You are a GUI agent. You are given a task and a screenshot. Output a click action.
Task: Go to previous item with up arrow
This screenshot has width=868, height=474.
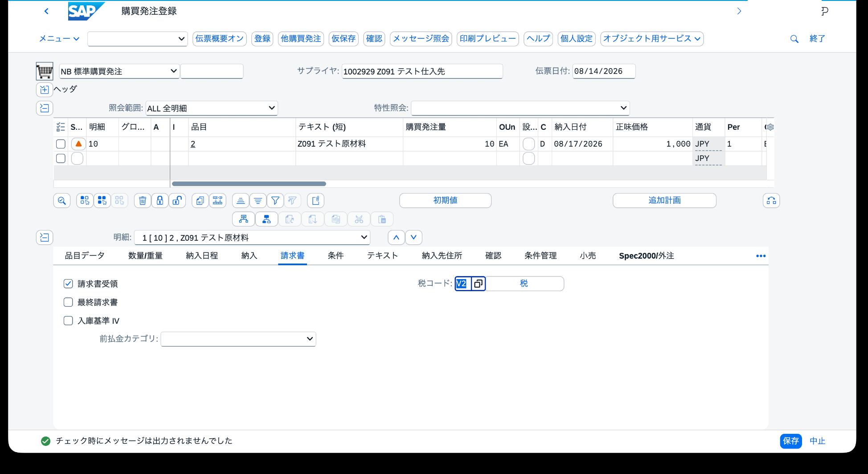(x=396, y=237)
